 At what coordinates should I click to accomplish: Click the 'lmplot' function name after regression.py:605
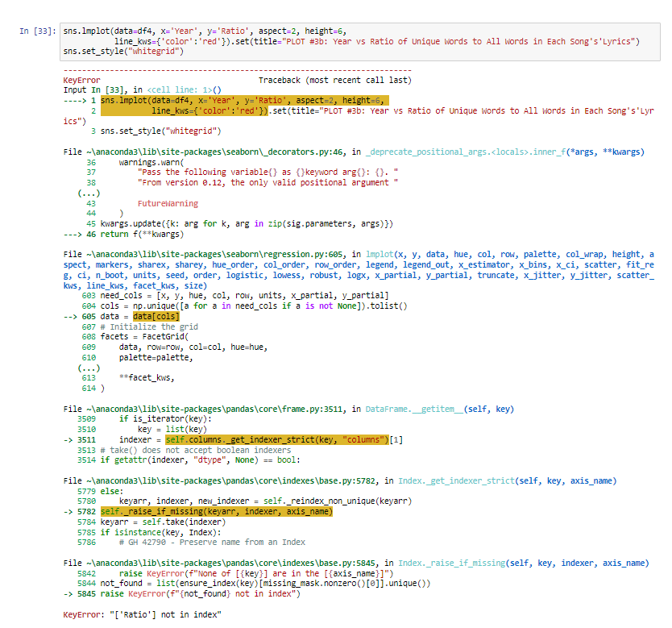coord(380,255)
